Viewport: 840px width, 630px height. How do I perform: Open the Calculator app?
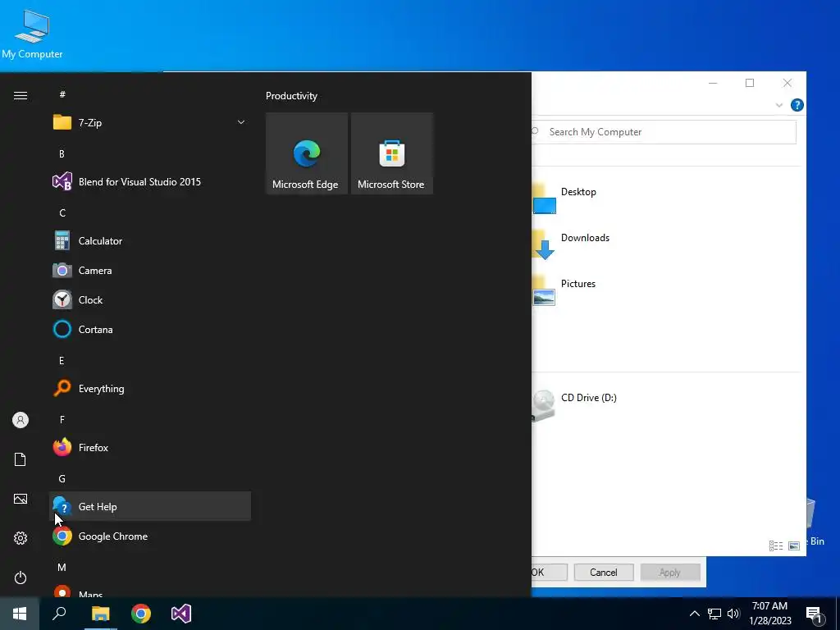[150, 241]
